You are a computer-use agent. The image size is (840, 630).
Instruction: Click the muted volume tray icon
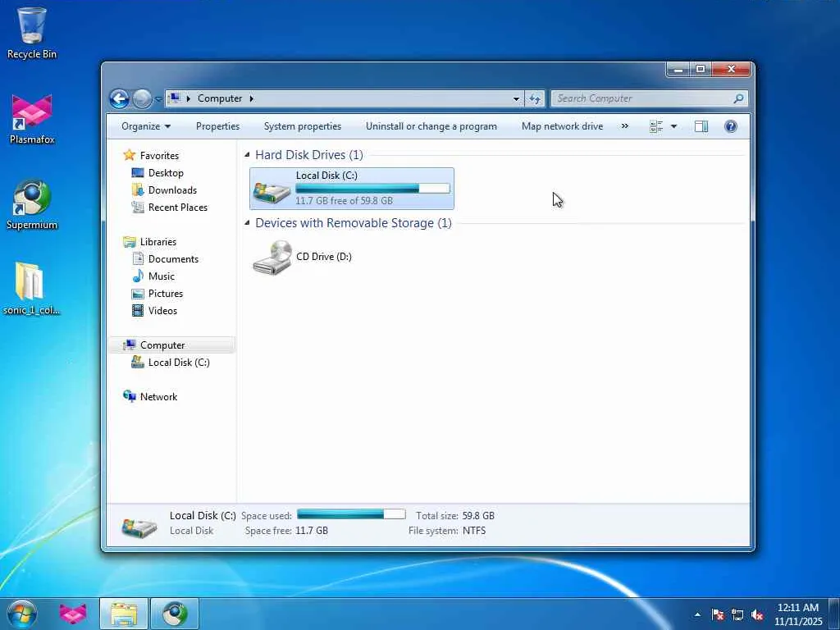tap(757, 614)
